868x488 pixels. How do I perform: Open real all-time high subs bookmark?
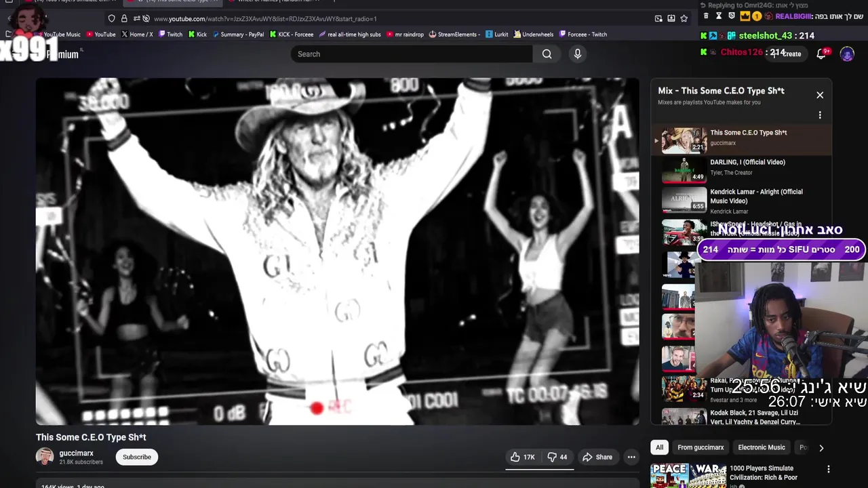point(349,35)
